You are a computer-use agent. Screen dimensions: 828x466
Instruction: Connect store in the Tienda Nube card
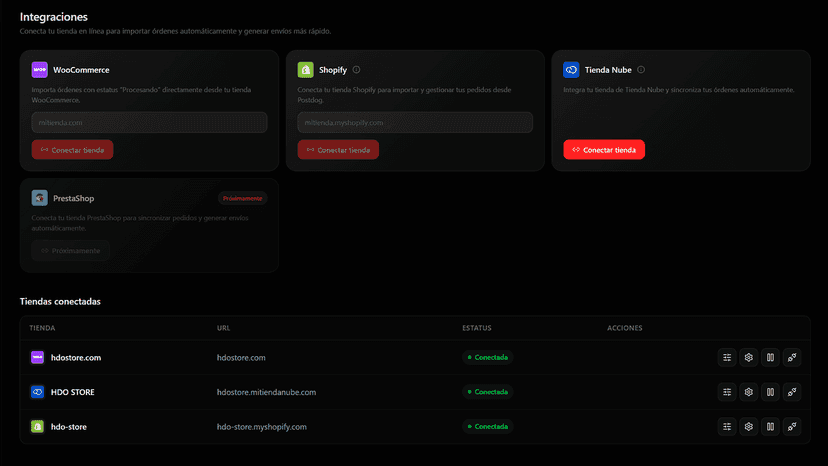tap(604, 150)
